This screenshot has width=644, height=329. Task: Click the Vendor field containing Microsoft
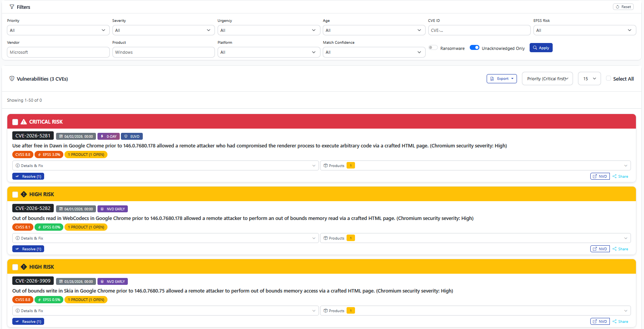(x=58, y=52)
